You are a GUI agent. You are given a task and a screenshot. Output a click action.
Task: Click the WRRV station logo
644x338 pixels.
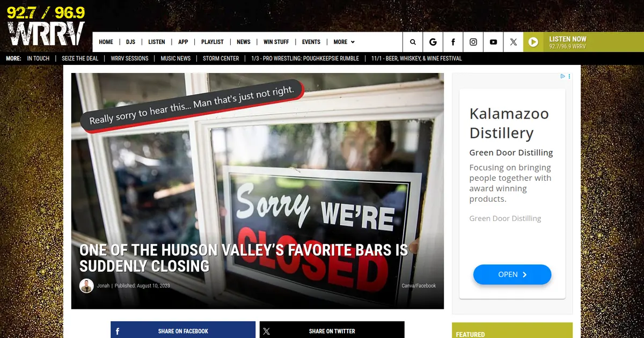point(46,26)
